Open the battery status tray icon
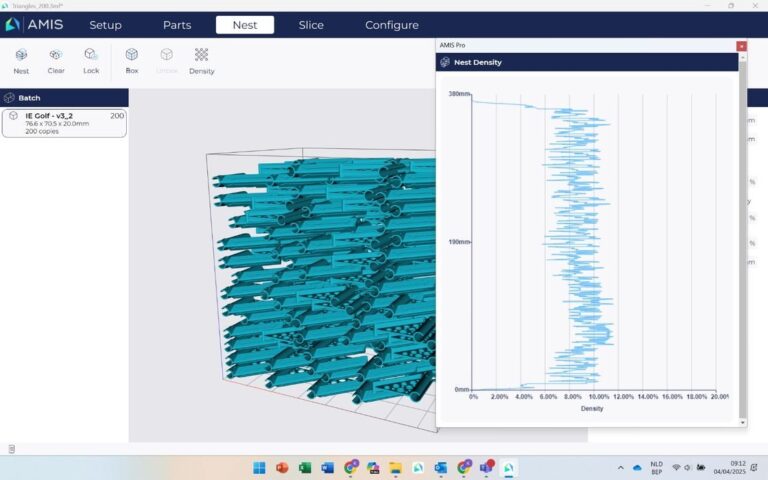This screenshot has height=480, width=768. 701,468
